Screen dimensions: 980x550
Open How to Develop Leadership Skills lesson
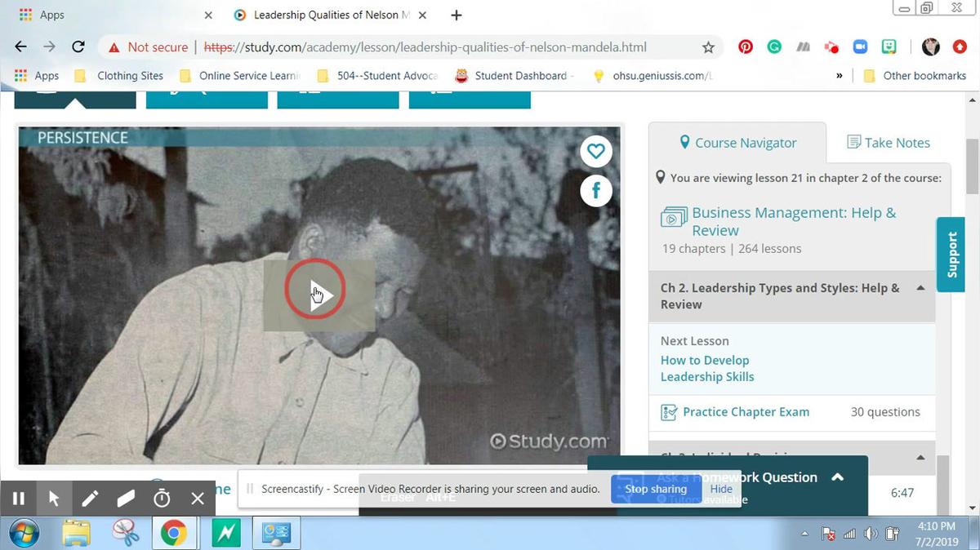pyautogui.click(x=707, y=369)
